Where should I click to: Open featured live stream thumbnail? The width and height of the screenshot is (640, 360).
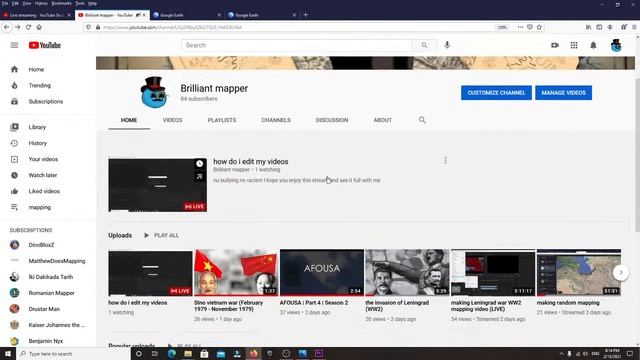coord(158,185)
